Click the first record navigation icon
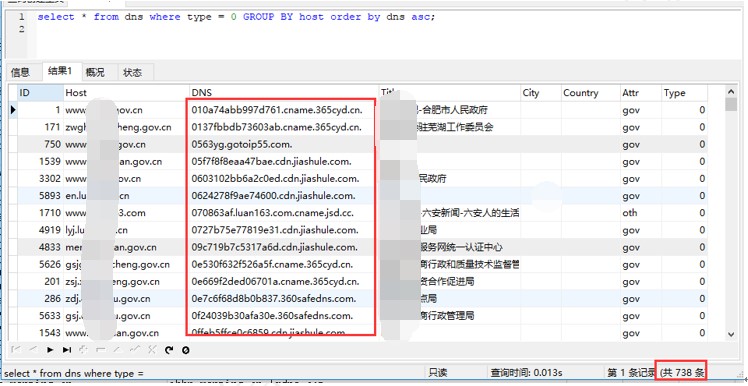Screen dimensions: 748x386 [16, 349]
